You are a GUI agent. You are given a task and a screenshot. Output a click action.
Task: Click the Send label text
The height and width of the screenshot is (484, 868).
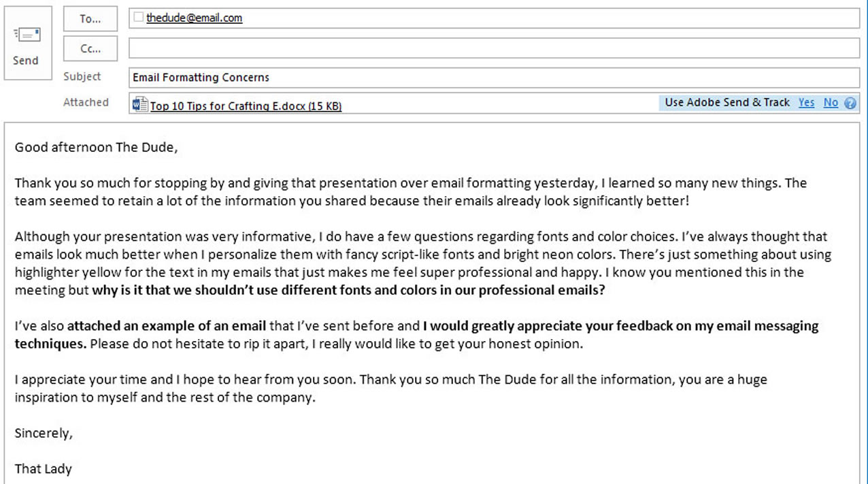point(26,61)
